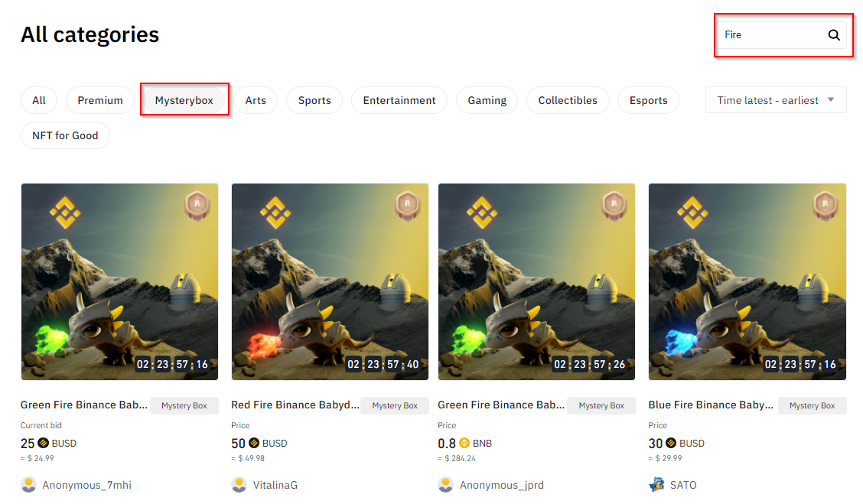Select the Collectibles category filter
The image size is (863, 504).
tap(568, 100)
